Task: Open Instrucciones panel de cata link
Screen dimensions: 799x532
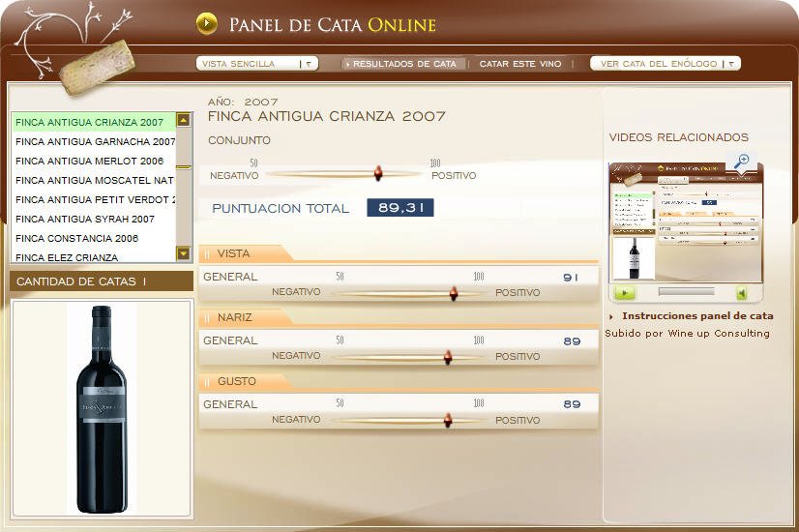Action: 697,316
